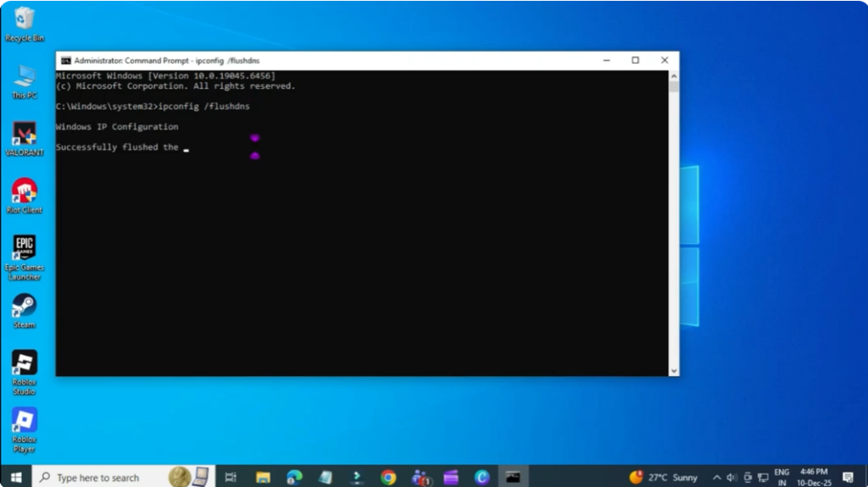Open the network status tray icon

pyautogui.click(x=764, y=477)
